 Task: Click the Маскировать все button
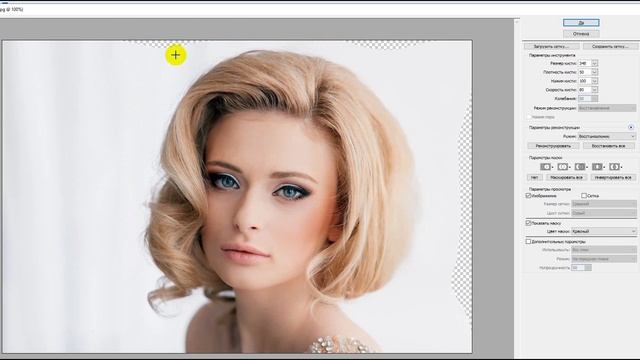(566, 177)
